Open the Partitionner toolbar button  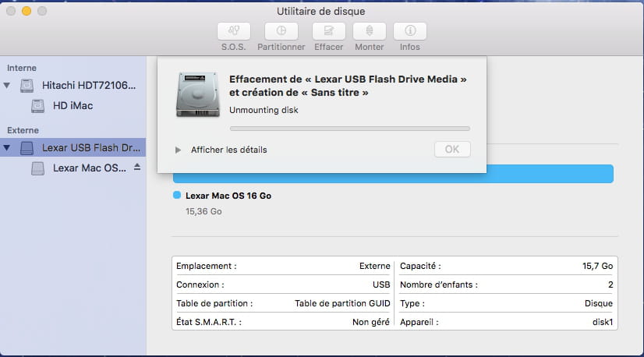click(281, 31)
